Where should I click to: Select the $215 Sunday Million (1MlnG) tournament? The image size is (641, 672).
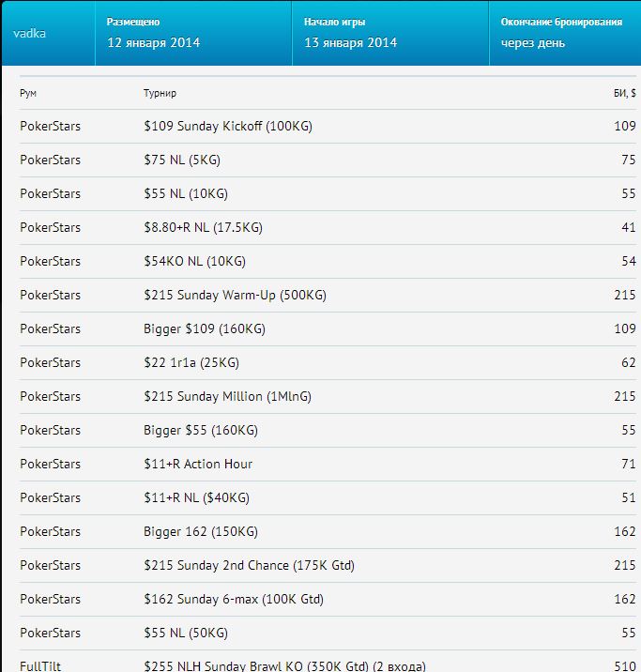[227, 396]
